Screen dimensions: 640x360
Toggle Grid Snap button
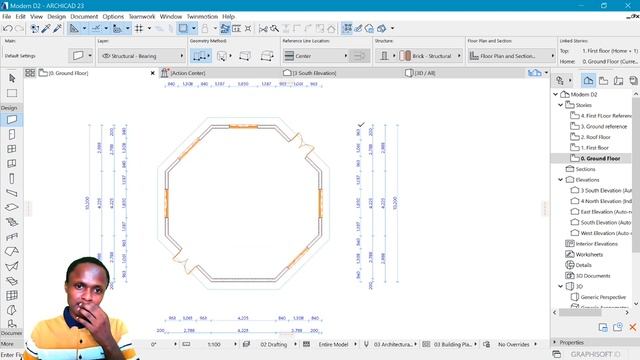pos(139,29)
